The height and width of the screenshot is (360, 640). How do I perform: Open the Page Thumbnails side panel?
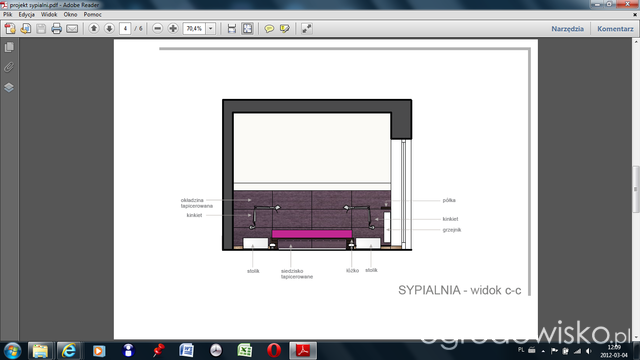pos(9,47)
